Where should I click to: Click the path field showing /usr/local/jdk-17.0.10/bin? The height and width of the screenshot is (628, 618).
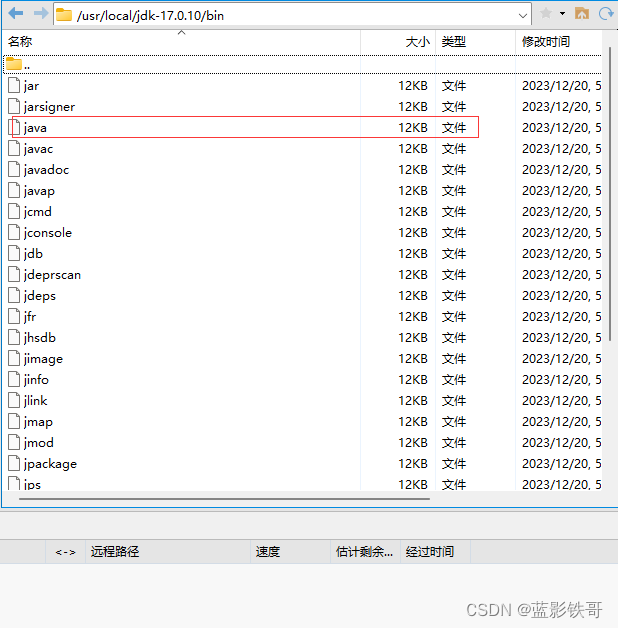[292, 15]
